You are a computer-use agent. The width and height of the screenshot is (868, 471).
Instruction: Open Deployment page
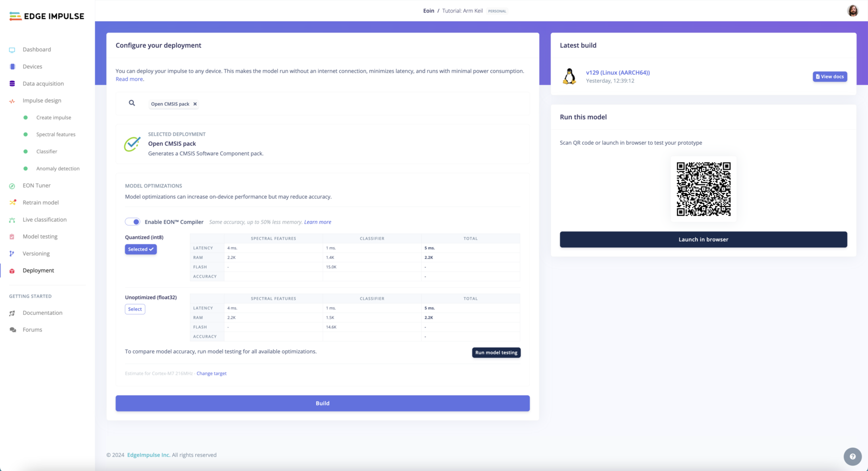[39, 270]
